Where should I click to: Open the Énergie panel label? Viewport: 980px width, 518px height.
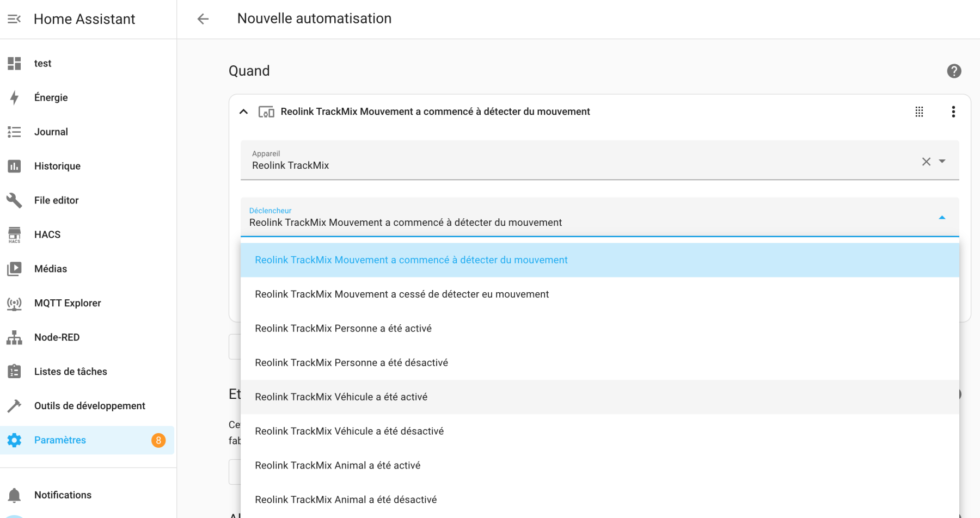(51, 98)
